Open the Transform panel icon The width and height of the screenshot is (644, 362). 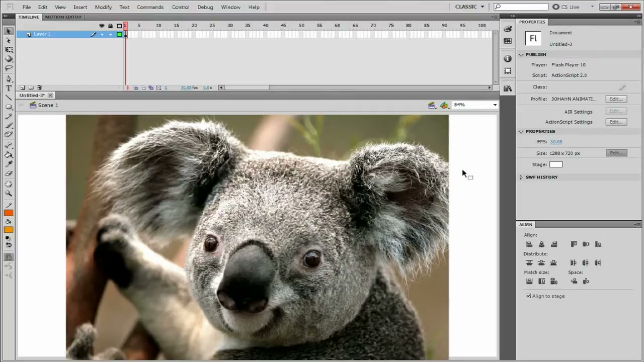pyautogui.click(x=508, y=71)
